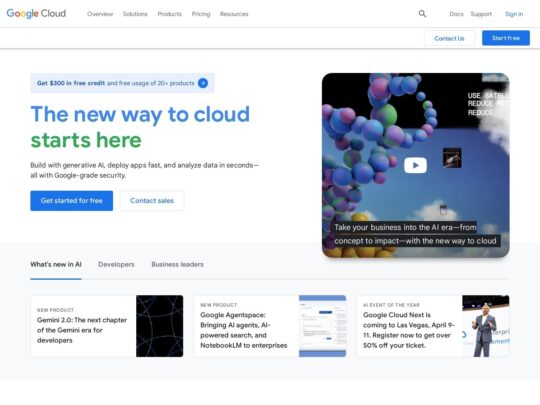540x405 pixels.
Task: Go to Pricing page
Action: [x=201, y=14]
